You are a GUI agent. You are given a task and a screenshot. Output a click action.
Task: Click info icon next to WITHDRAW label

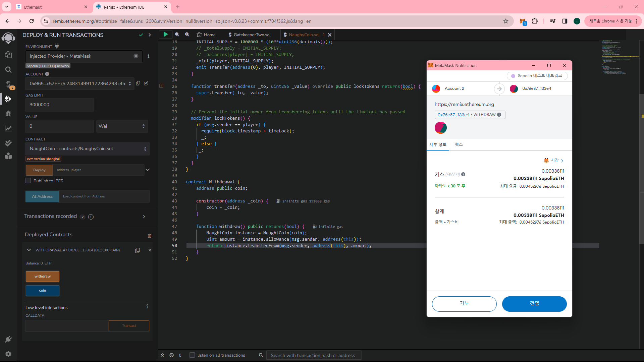pyautogui.click(x=499, y=115)
